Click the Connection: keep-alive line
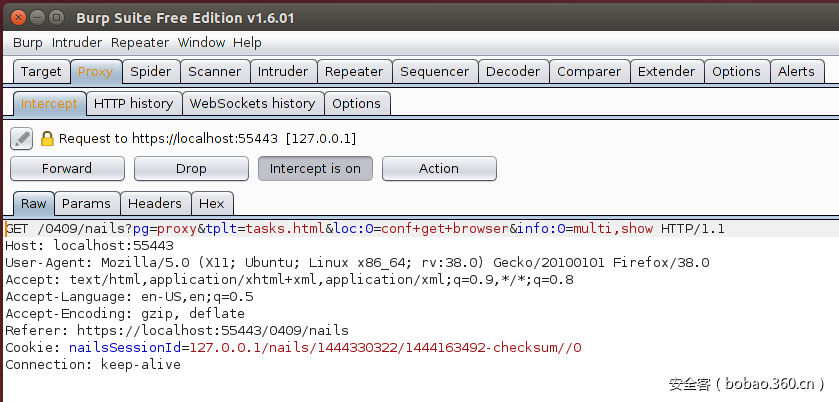This screenshot has width=839, height=402. coord(93,365)
